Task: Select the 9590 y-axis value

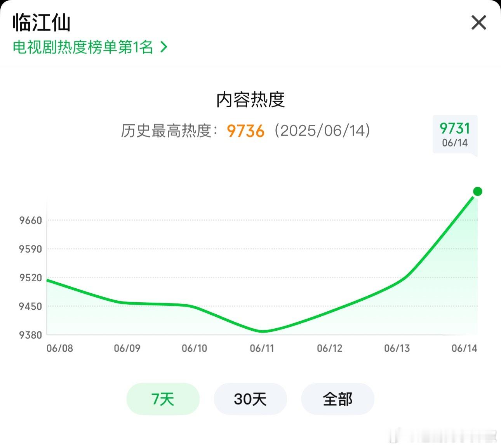Action: pyautogui.click(x=30, y=249)
